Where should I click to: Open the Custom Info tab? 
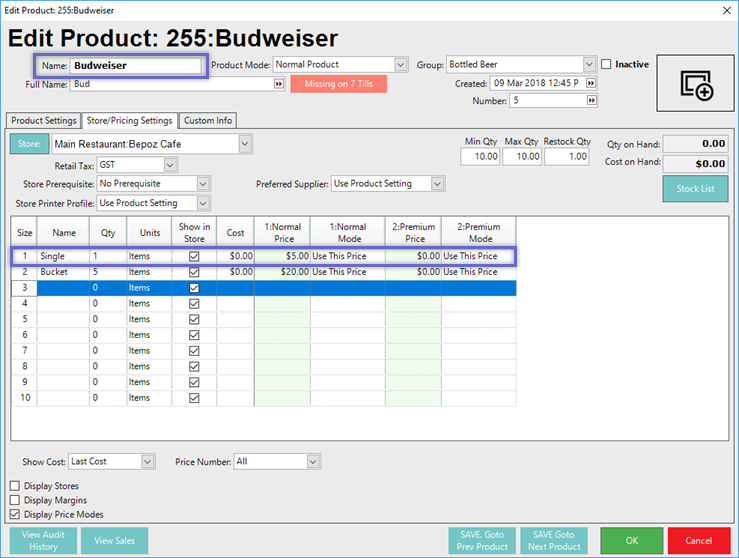pyautogui.click(x=207, y=121)
